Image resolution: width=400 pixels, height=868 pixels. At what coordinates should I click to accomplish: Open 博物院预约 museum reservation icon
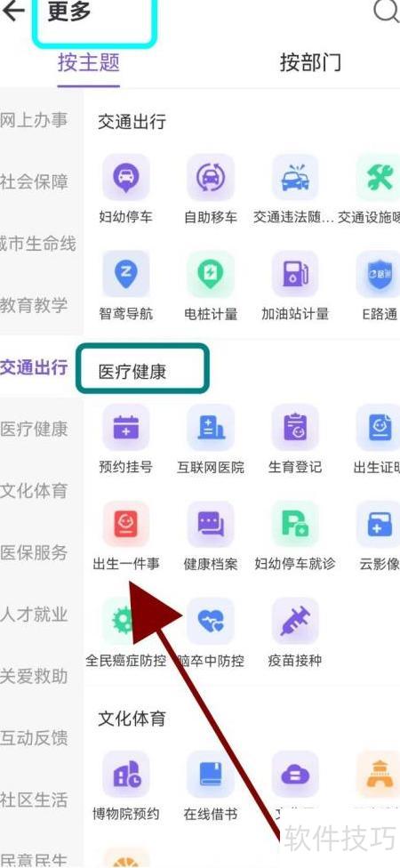point(125,774)
